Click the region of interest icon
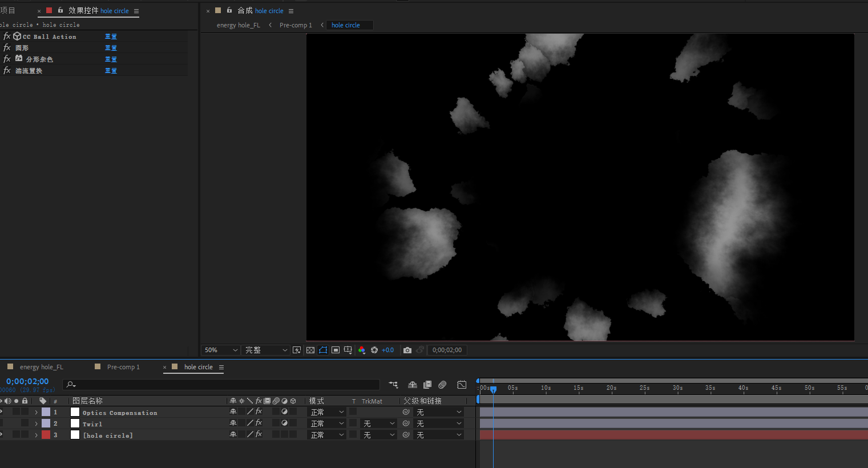Screen dimensions: 868x468 click(x=336, y=350)
